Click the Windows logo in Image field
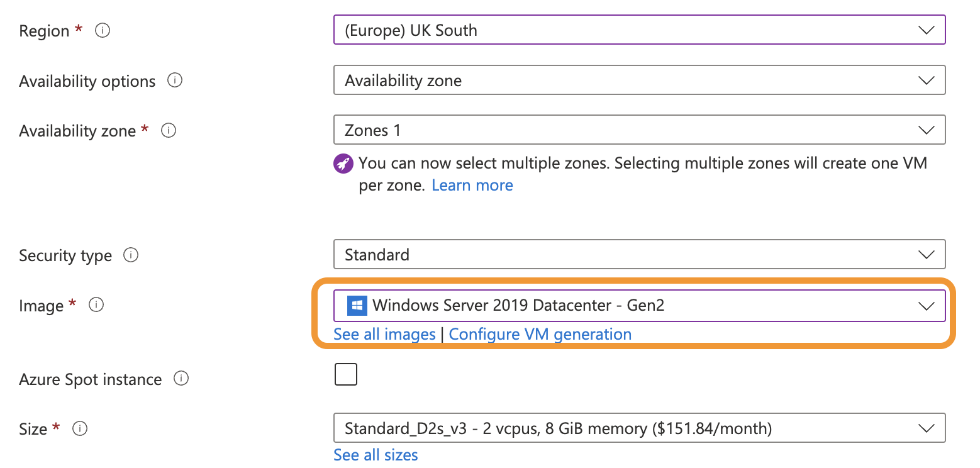The width and height of the screenshot is (980, 468). (357, 306)
